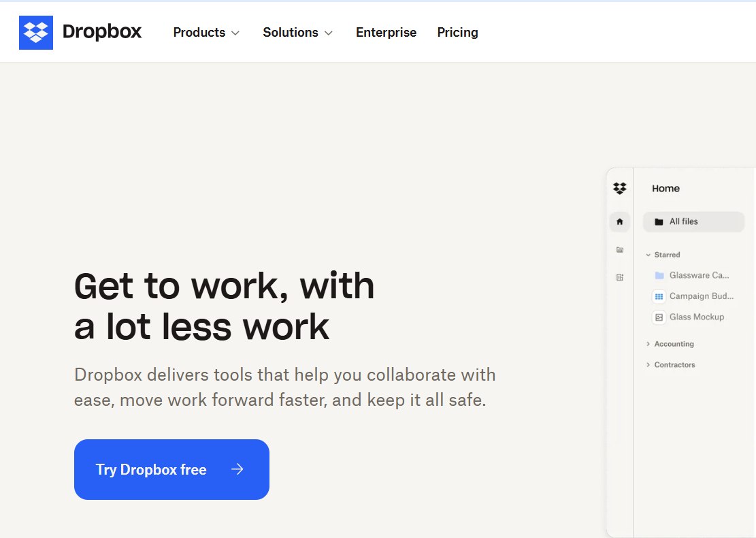The width and height of the screenshot is (756, 538).
Task: Select the All files entry
Action: [693, 221]
